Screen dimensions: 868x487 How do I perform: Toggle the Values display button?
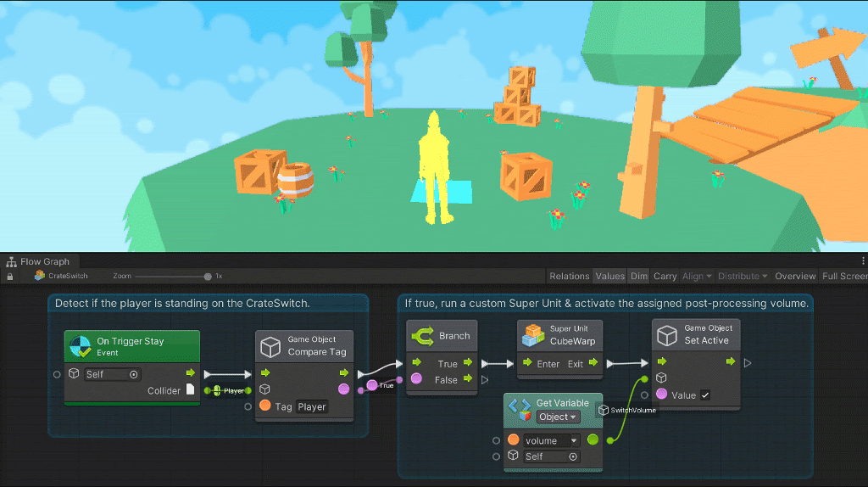click(609, 276)
